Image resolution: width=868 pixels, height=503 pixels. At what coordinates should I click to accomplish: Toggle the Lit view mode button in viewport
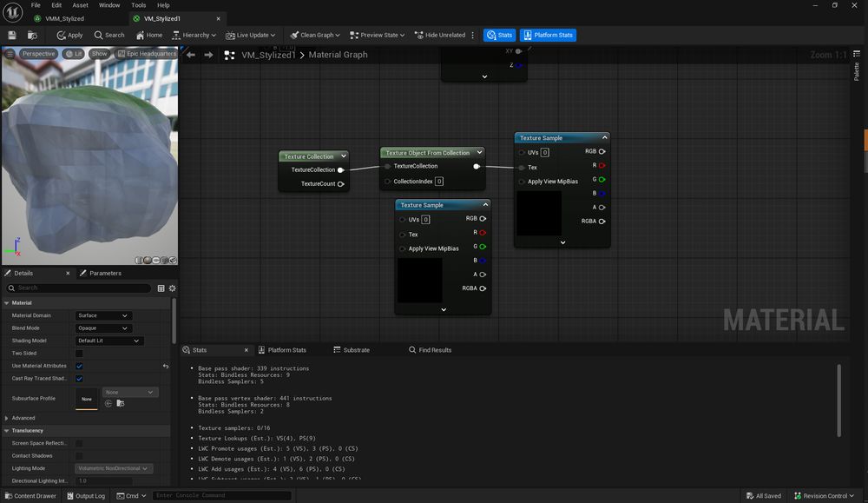73,54
